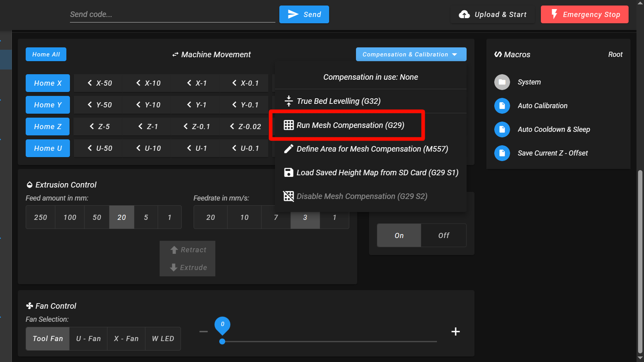Click the crossed-grid icon for Disable Mesh Compensation
Screen dimensions: 644x362
click(289, 196)
